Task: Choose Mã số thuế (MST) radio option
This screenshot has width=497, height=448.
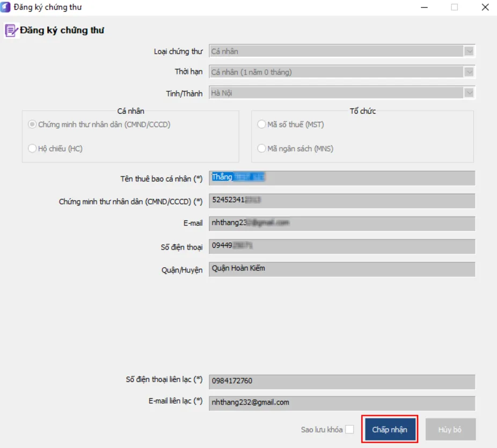Action: [262, 124]
